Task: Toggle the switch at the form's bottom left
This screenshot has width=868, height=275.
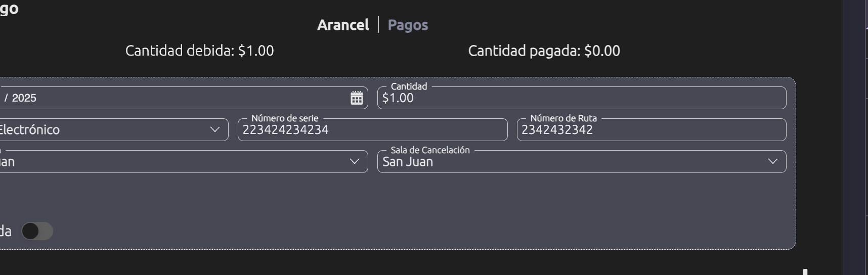Action: [37, 231]
